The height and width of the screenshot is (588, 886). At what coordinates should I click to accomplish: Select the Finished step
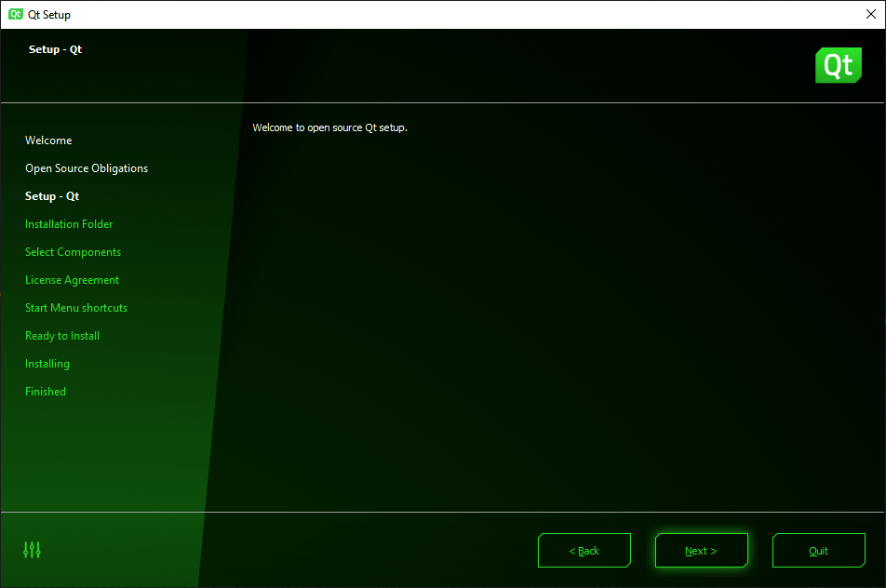coord(46,392)
